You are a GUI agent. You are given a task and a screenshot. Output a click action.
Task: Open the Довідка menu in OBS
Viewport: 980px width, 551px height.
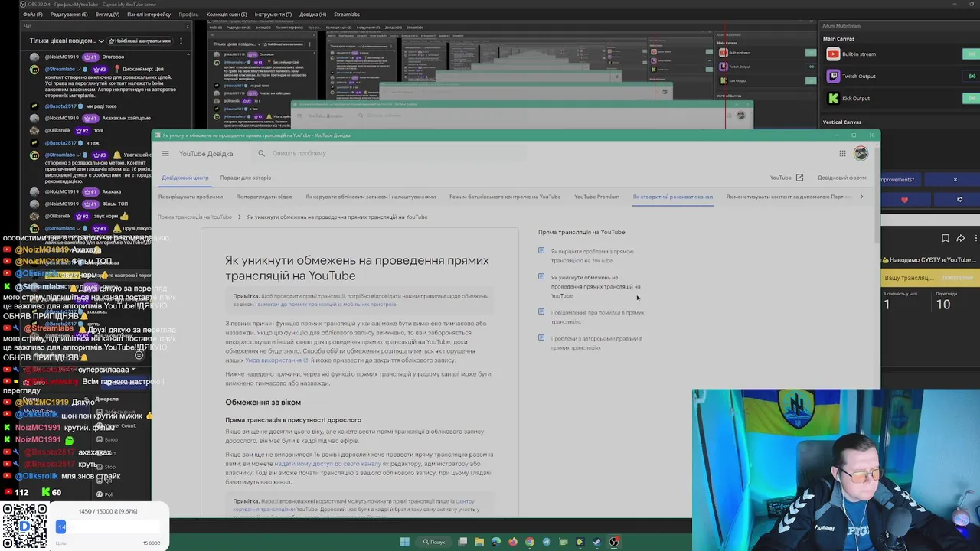[x=313, y=14]
